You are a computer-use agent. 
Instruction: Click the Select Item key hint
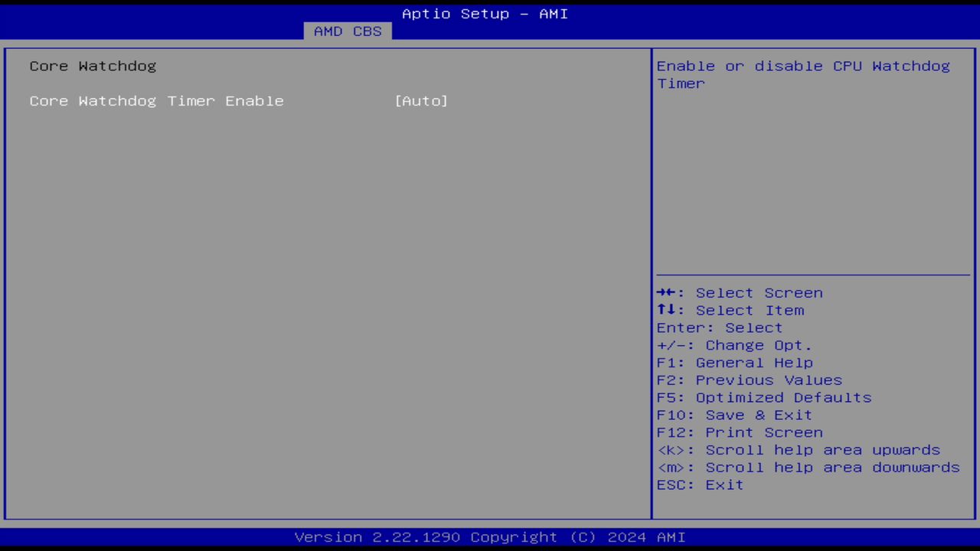pyautogui.click(x=730, y=311)
